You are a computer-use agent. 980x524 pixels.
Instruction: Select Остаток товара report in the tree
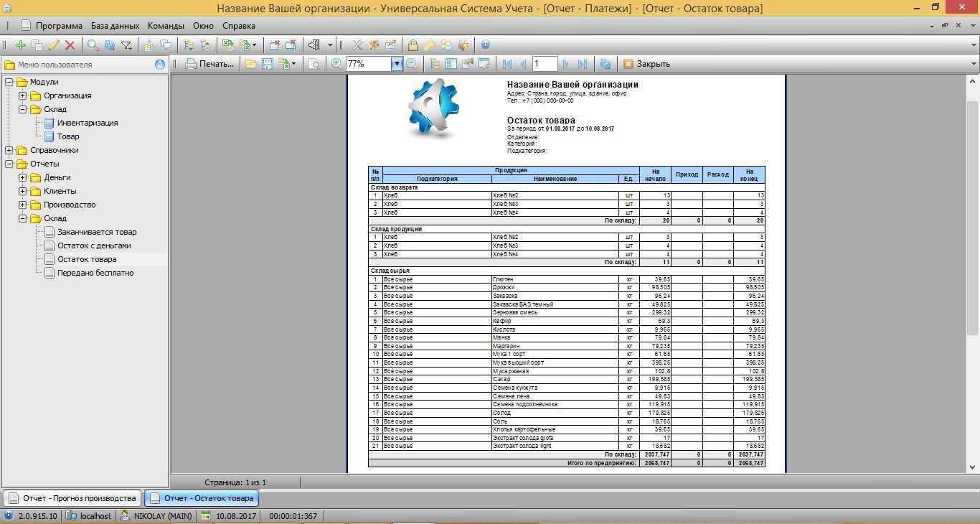point(87,259)
